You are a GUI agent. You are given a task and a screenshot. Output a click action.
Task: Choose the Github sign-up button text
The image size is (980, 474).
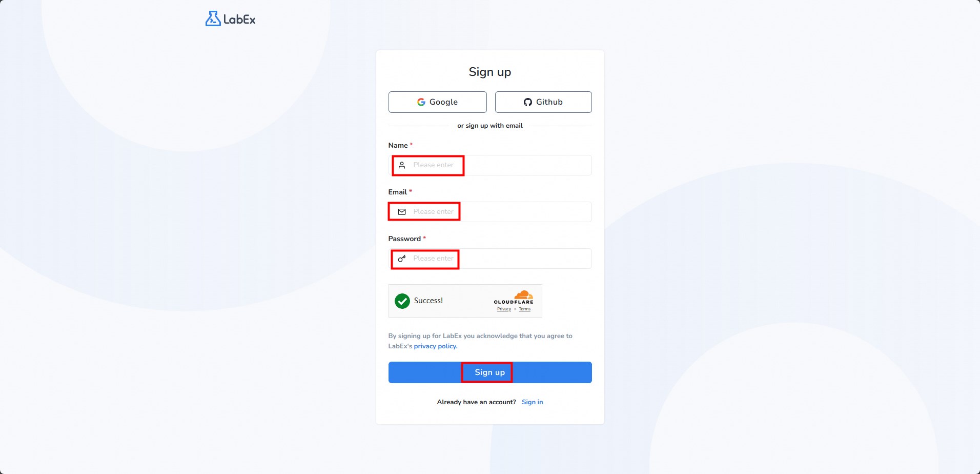(x=549, y=102)
